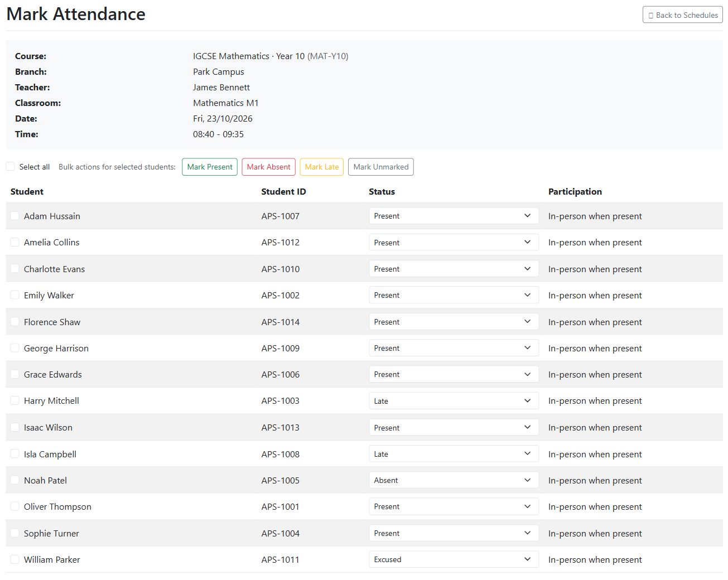This screenshot has height=580, width=728.
Task: Click student ID APS-1007
Action: [x=280, y=216]
